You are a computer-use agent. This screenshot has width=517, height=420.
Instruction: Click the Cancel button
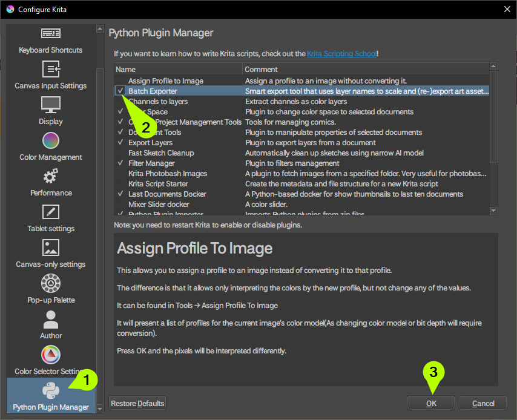coord(483,403)
